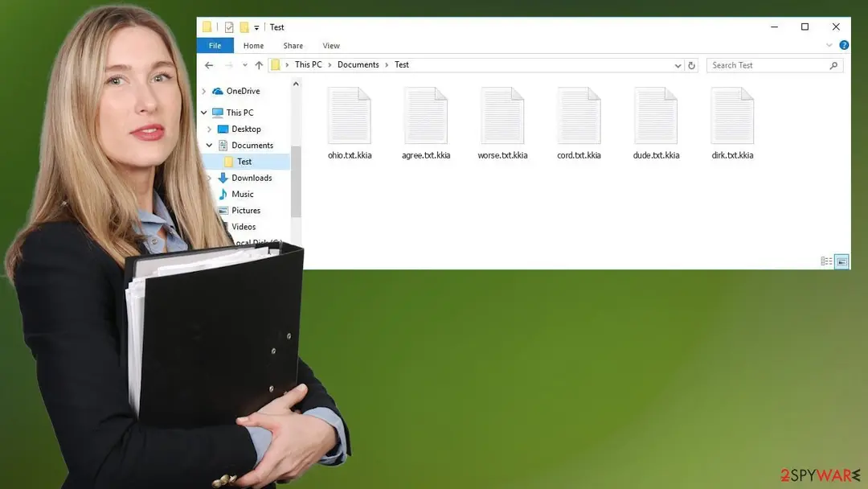This screenshot has width=868, height=489.
Task: Click the folder icon in title bar
Action: (x=207, y=27)
